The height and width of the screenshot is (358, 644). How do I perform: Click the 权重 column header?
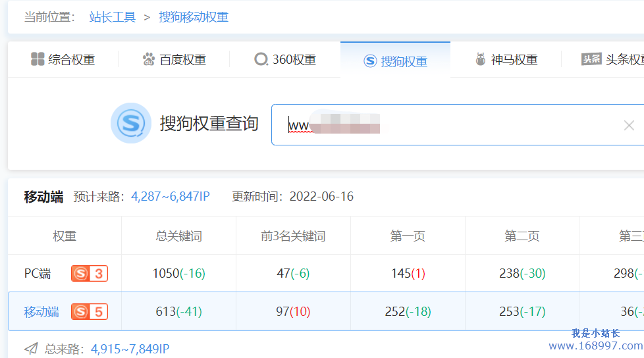coord(65,236)
